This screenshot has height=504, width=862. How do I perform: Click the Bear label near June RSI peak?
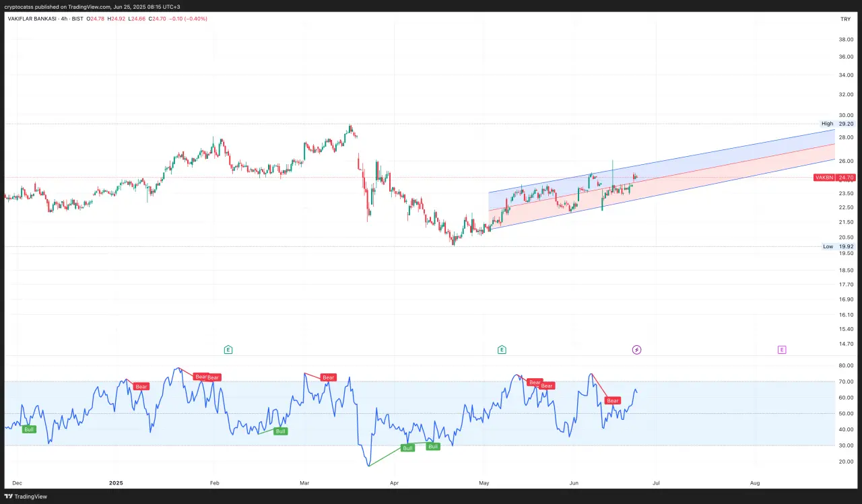pos(612,400)
